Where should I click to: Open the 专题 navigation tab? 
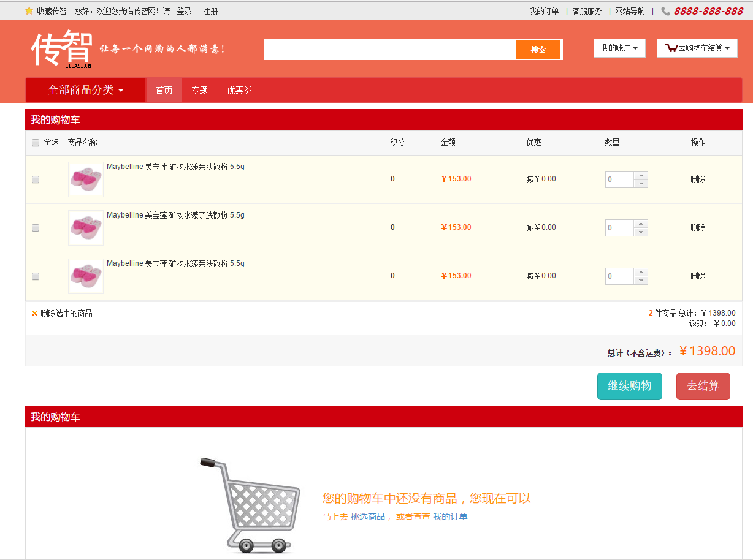point(199,90)
